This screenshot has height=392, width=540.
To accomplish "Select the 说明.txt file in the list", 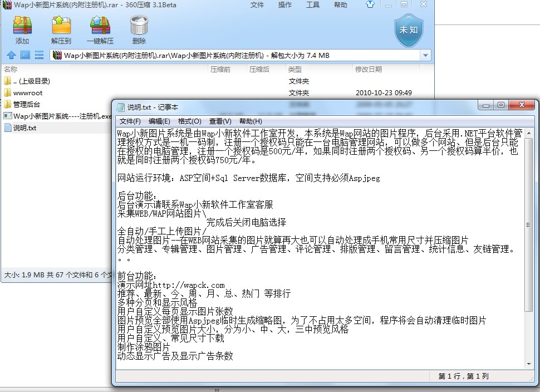I will (x=24, y=128).
